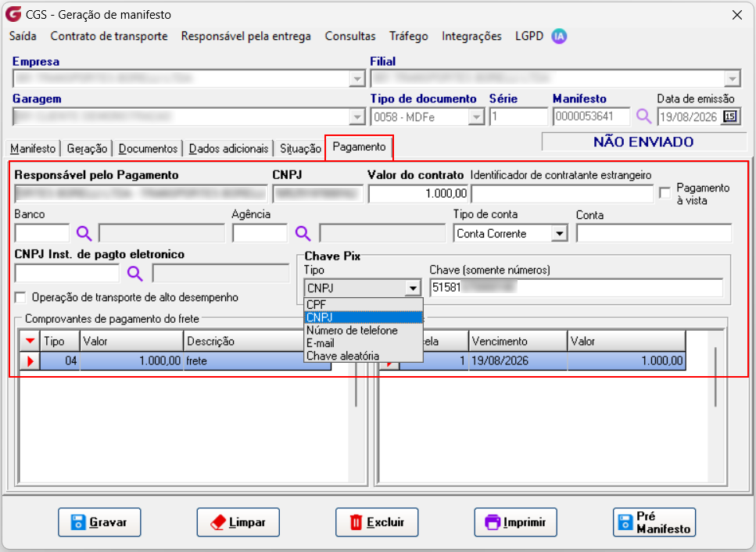Click the Manifesto number search magnifier
Viewport: 756px width, 552px height.
[x=643, y=116]
